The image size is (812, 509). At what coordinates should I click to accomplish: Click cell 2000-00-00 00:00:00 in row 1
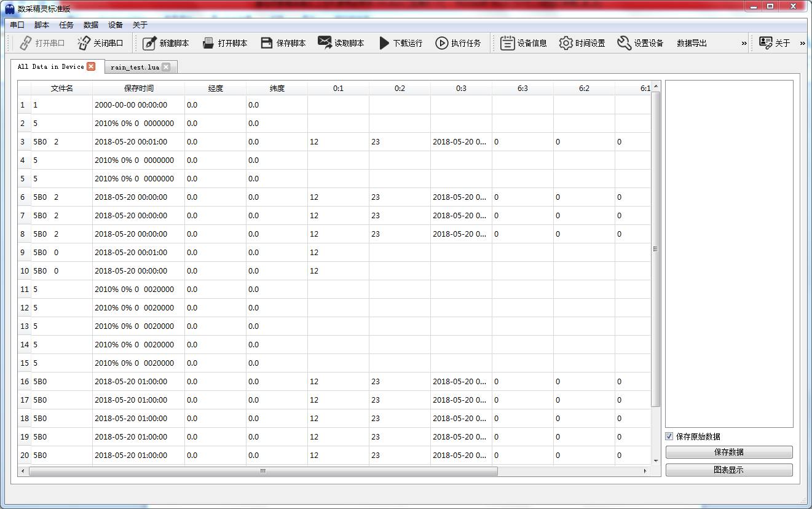[138, 105]
